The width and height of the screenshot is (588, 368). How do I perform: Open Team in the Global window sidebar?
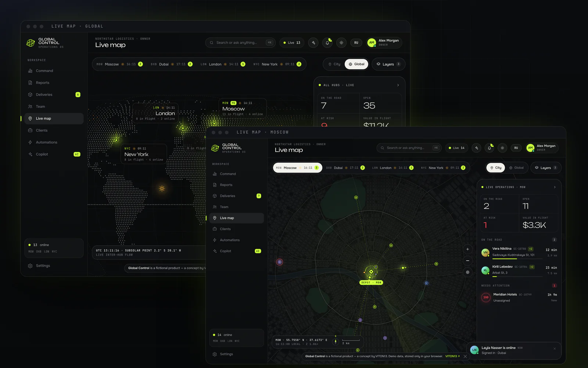tap(54, 107)
